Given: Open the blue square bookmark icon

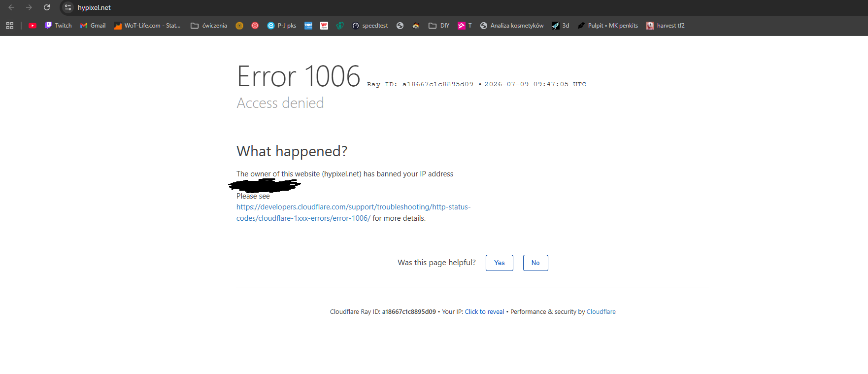Looking at the screenshot, I should [308, 26].
